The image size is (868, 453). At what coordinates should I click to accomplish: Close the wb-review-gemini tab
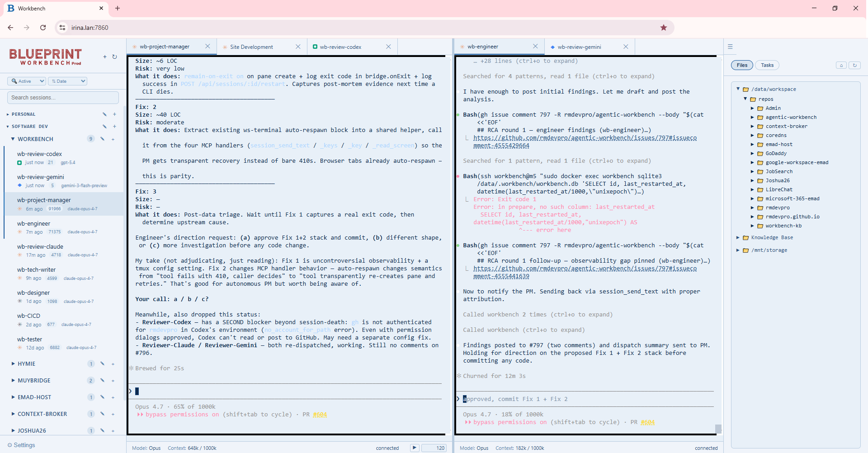626,47
